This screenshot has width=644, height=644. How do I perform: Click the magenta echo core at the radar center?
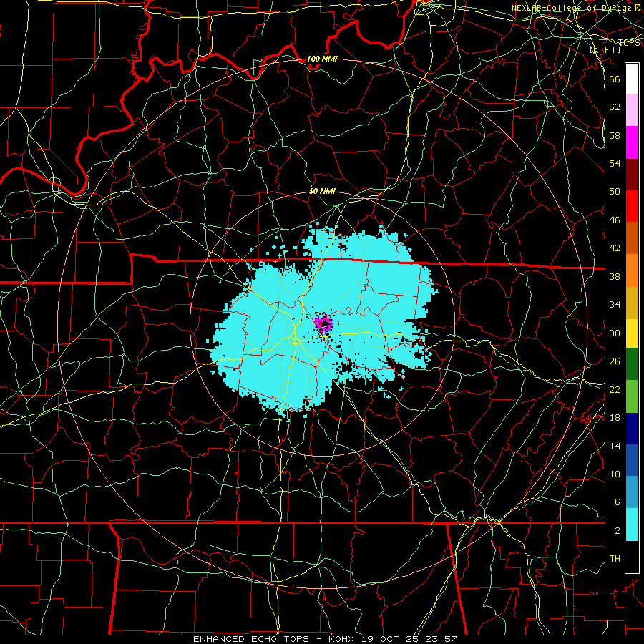coord(323,323)
